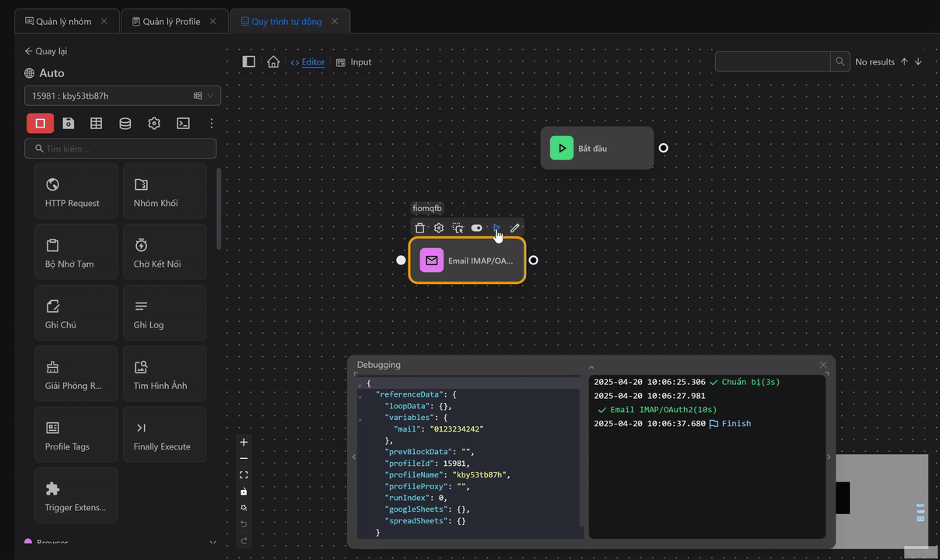Open settings gear on the node toolbar
Image resolution: width=940 pixels, height=560 pixels.
click(x=439, y=228)
